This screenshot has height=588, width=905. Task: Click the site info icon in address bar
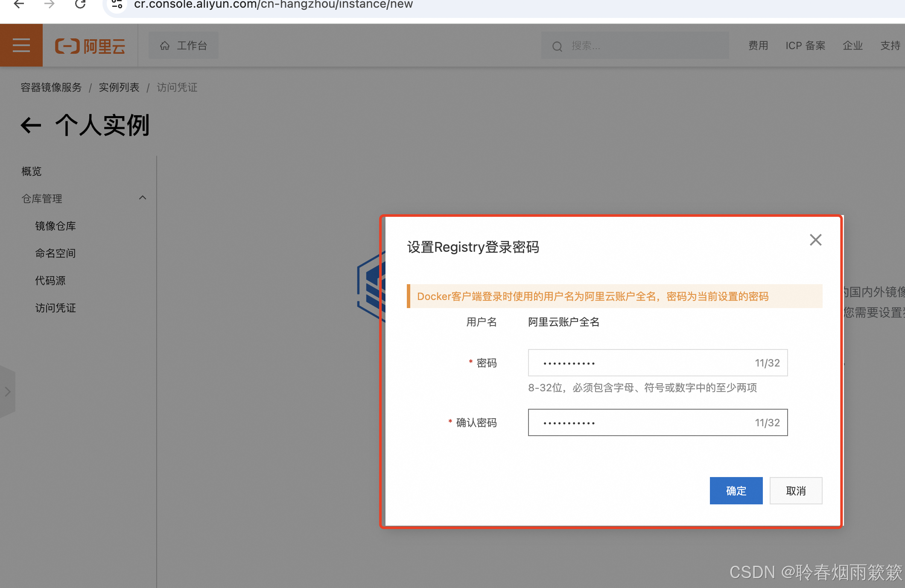(117, 4)
